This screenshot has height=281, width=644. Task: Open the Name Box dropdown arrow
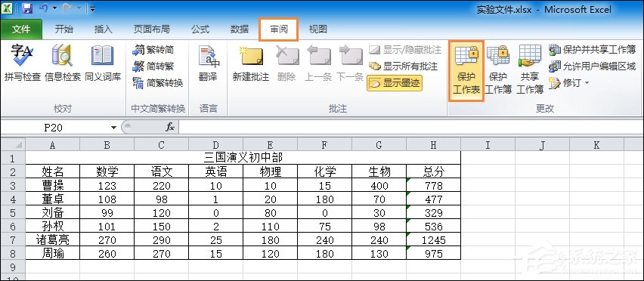click(x=114, y=128)
